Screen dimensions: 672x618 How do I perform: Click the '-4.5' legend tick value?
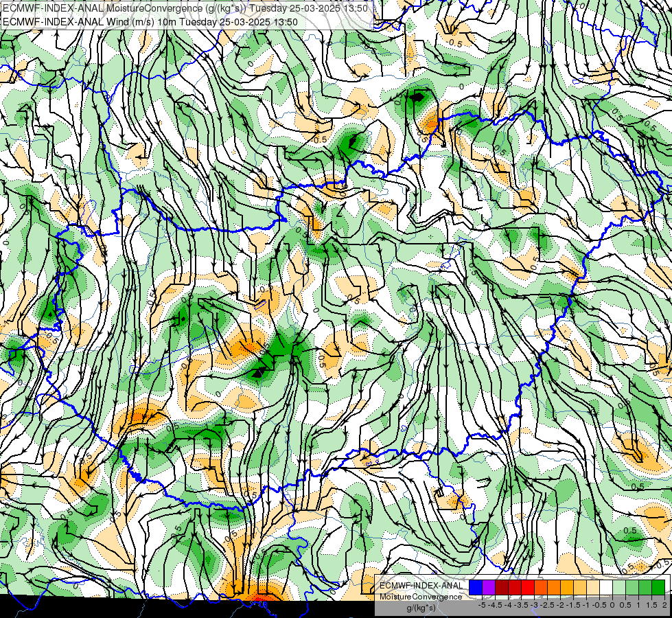click(495, 605)
